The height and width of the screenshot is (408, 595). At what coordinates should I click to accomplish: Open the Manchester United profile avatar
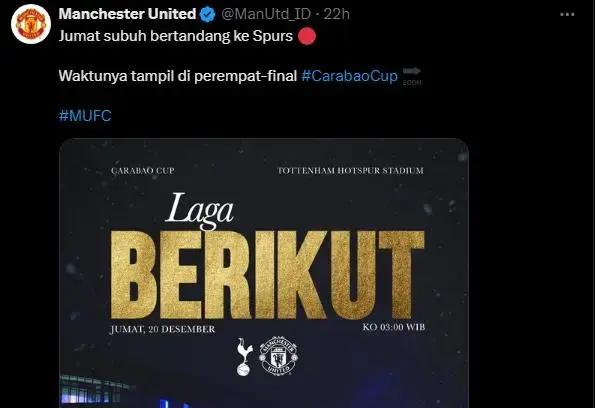tap(31, 24)
